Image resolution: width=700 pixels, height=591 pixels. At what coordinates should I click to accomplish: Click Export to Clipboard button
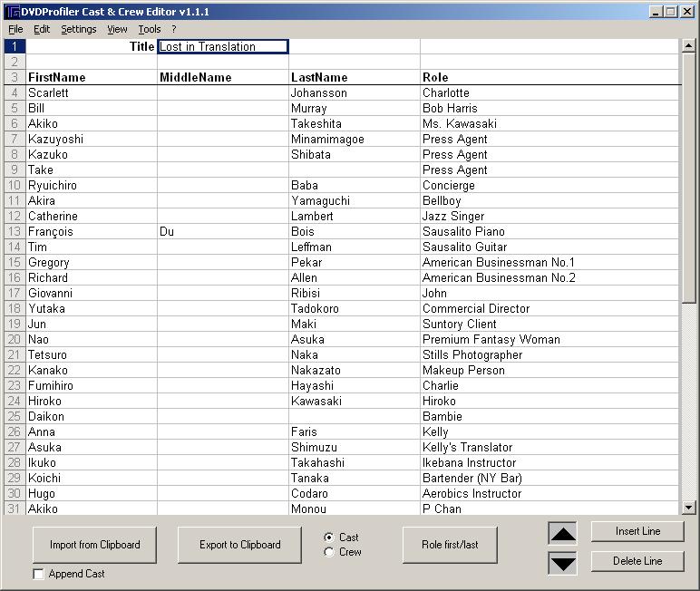(x=239, y=545)
